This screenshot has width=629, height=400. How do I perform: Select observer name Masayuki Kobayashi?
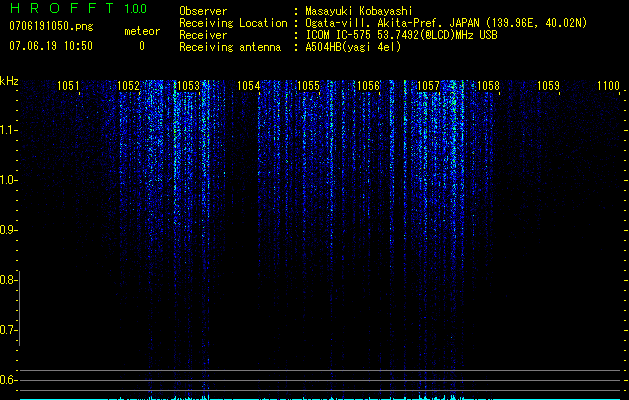tap(359, 11)
